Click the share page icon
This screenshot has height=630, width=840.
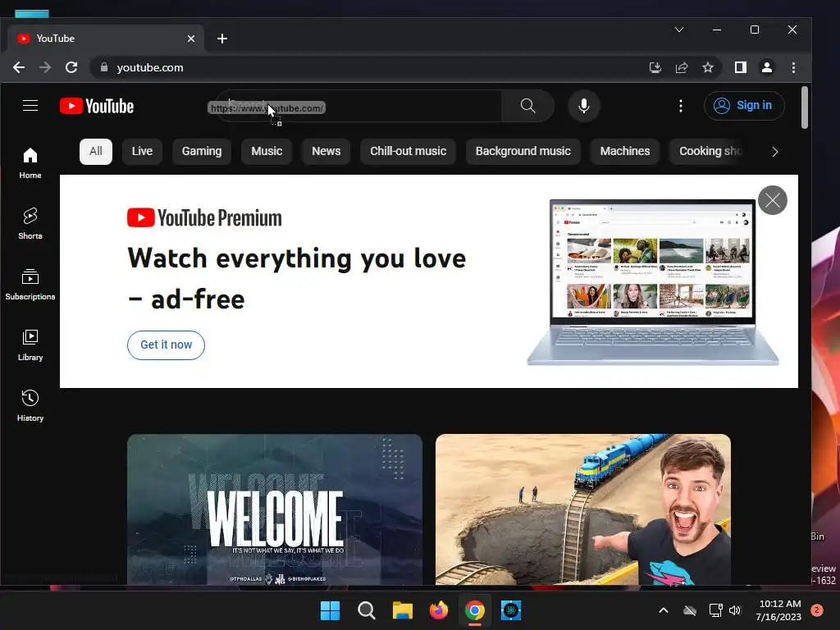pyautogui.click(x=682, y=67)
